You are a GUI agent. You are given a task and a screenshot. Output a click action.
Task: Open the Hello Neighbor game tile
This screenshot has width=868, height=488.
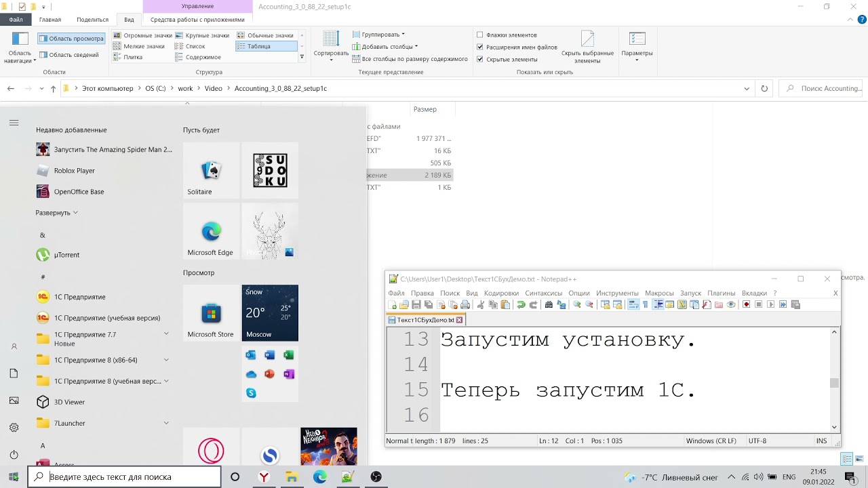(329, 447)
